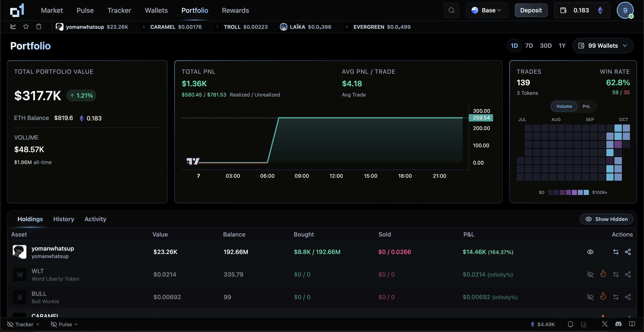Click the clipboard icon in ticker bar

click(x=39, y=26)
